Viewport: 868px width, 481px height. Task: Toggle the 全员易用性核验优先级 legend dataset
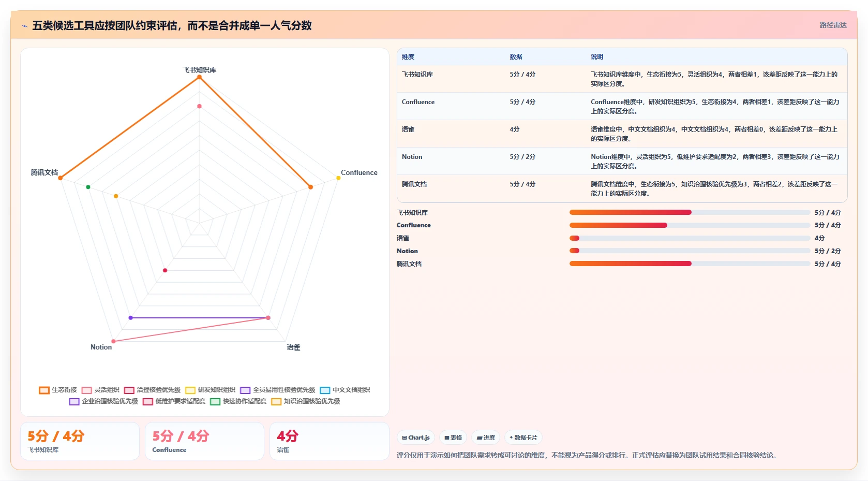pyautogui.click(x=278, y=390)
